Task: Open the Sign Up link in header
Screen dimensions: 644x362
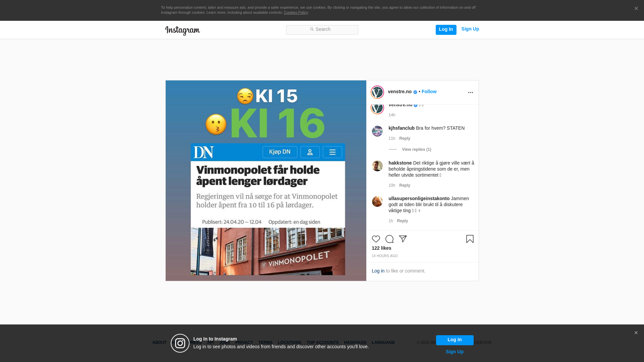Action: pos(470,29)
